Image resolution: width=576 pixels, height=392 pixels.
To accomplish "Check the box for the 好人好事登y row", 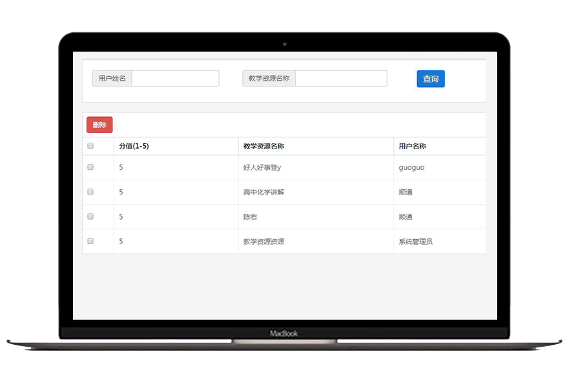I will point(90,167).
